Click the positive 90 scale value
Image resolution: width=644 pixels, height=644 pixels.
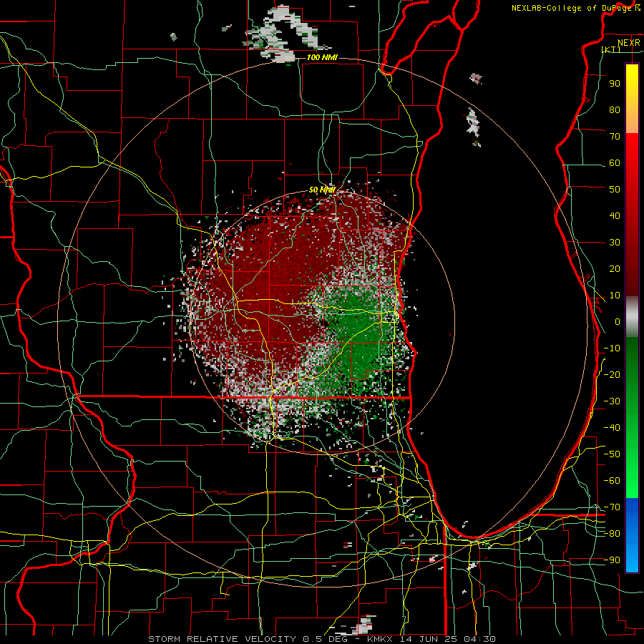pos(615,84)
